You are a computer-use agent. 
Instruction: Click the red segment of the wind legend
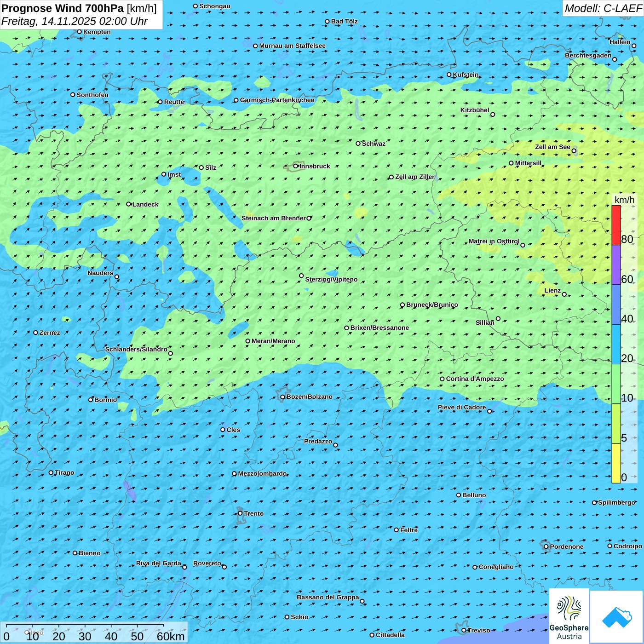point(616,225)
